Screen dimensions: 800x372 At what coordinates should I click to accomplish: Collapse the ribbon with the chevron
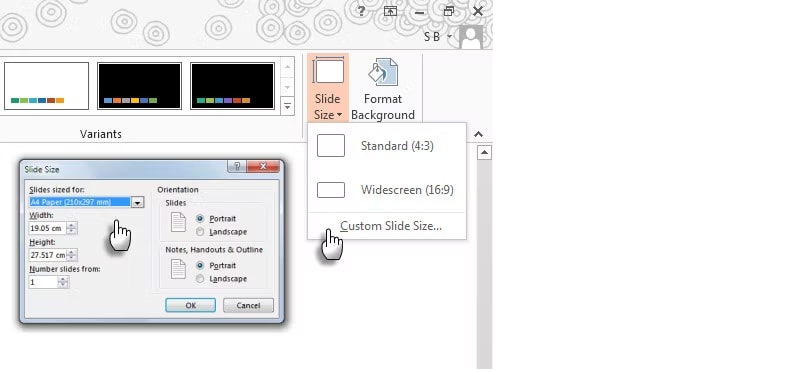point(478,134)
